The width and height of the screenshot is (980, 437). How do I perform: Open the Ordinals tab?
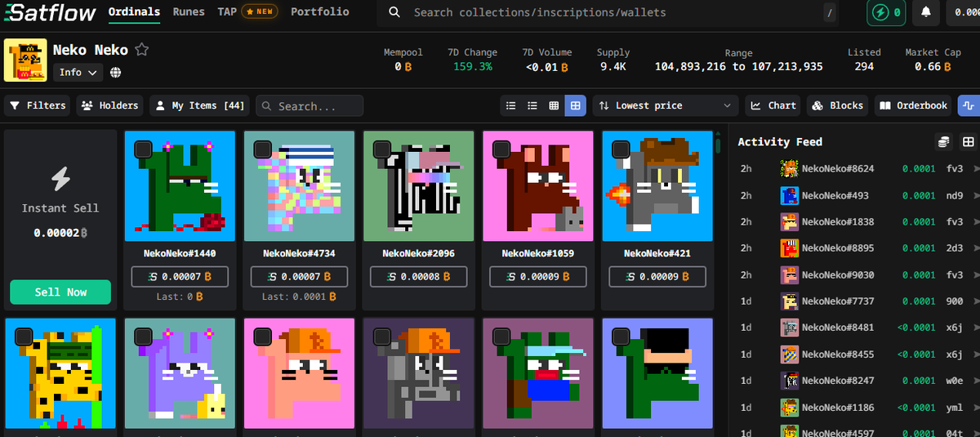click(x=134, y=12)
